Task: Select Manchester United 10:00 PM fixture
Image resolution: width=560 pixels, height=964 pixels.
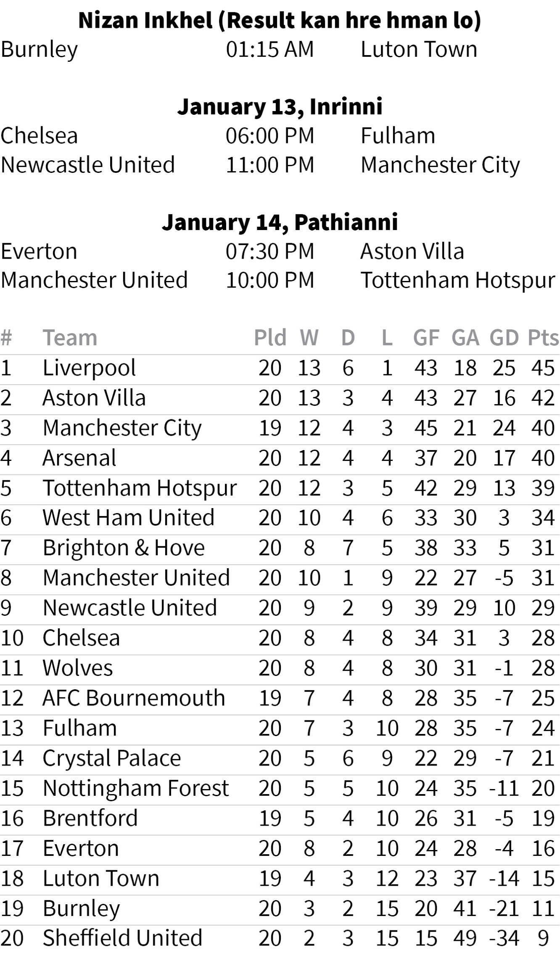Action: (270, 281)
